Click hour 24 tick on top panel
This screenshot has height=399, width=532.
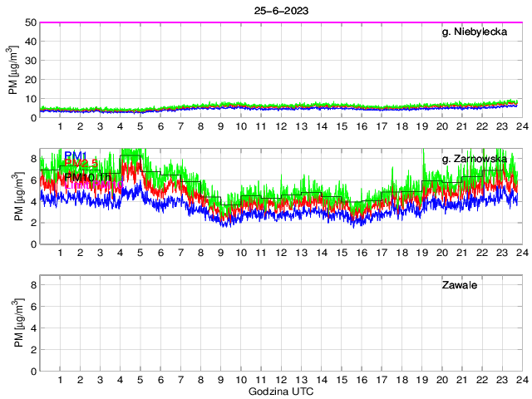pyautogui.click(x=519, y=126)
